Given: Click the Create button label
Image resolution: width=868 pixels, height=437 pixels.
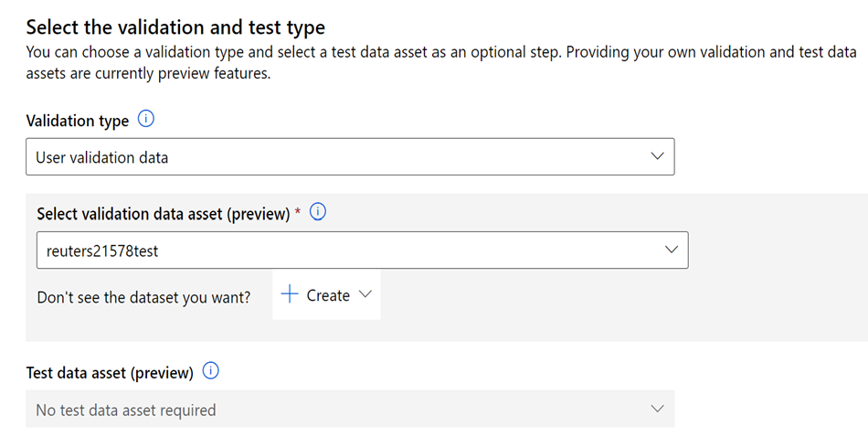Looking at the screenshot, I should 328,296.
